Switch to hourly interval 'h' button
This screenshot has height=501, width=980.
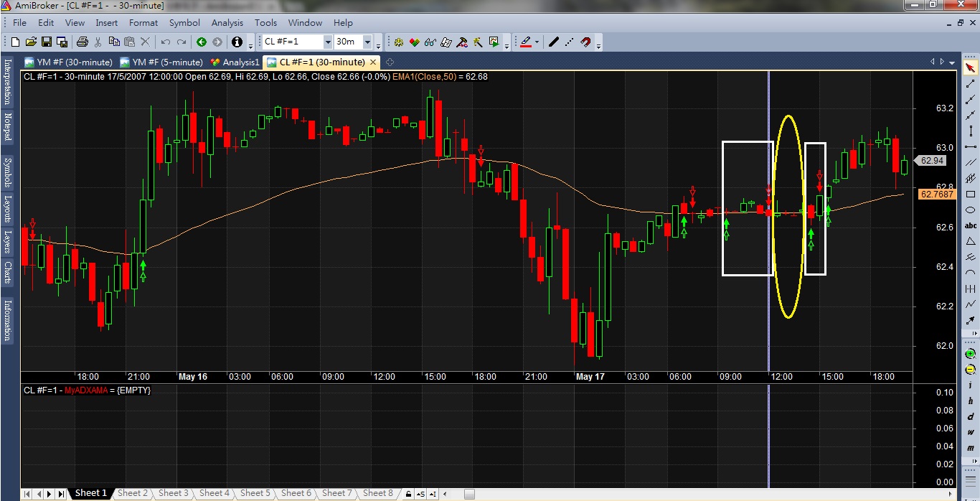point(971,401)
